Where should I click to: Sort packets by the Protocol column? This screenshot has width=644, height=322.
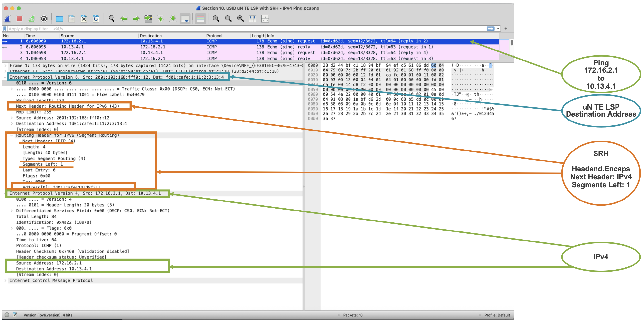(227, 36)
